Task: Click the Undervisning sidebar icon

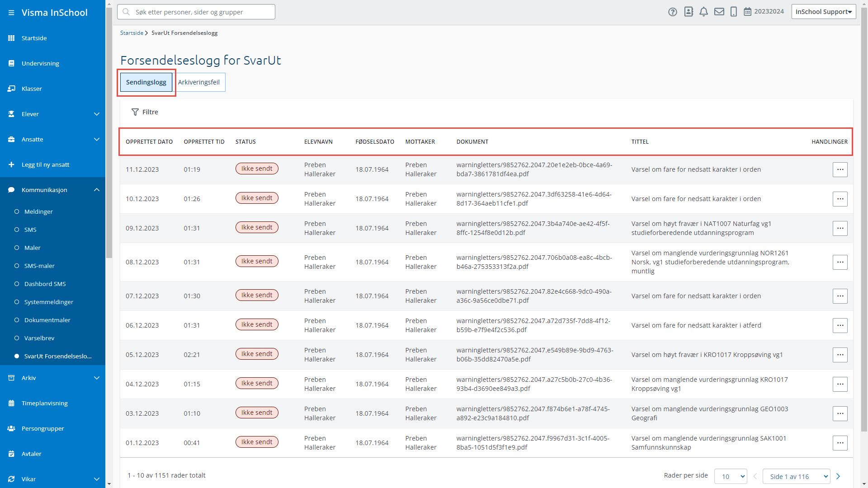Action: click(11, 63)
